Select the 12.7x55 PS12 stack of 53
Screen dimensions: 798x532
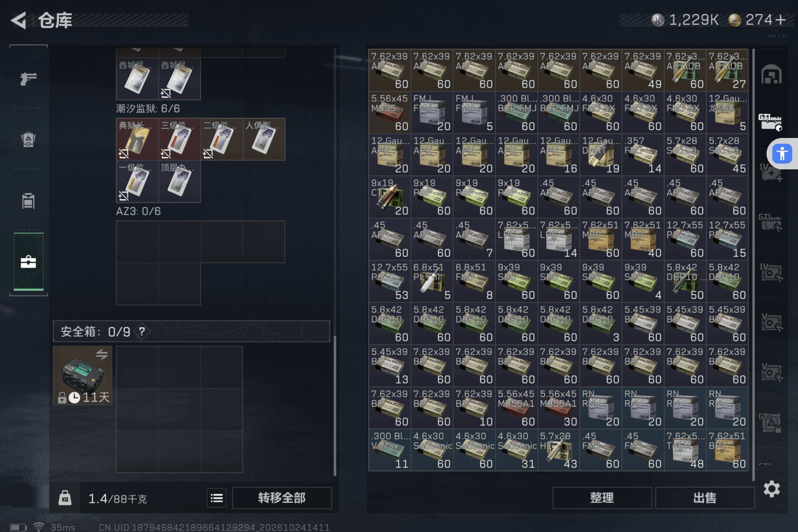point(390,281)
